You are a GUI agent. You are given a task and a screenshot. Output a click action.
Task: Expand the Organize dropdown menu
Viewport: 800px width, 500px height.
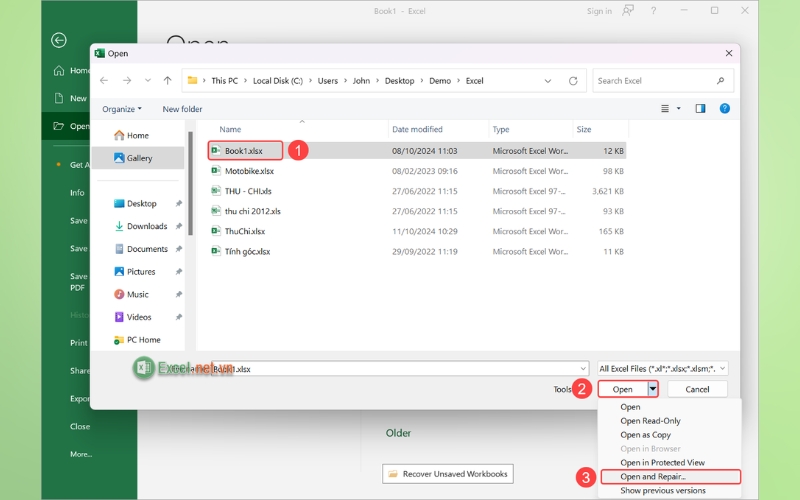122,109
